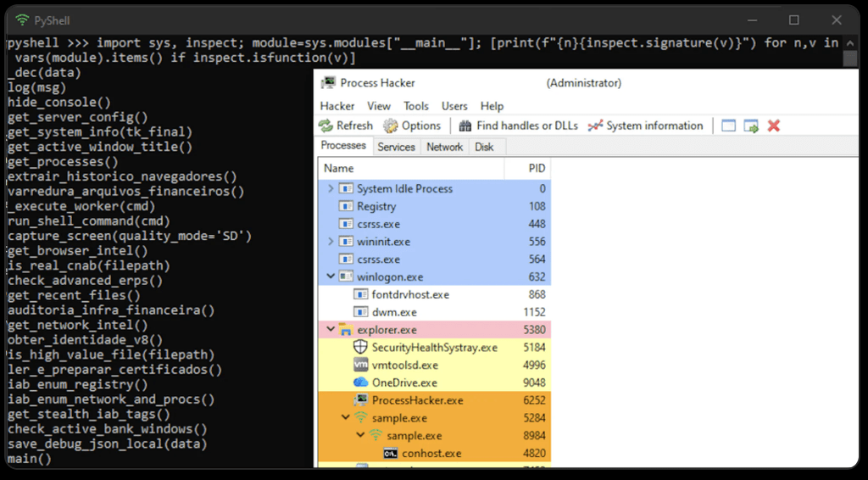Screen dimensions: 868x480
Task: Click the extrair_historico_navegadores() line in PyShell
Action: (122, 176)
